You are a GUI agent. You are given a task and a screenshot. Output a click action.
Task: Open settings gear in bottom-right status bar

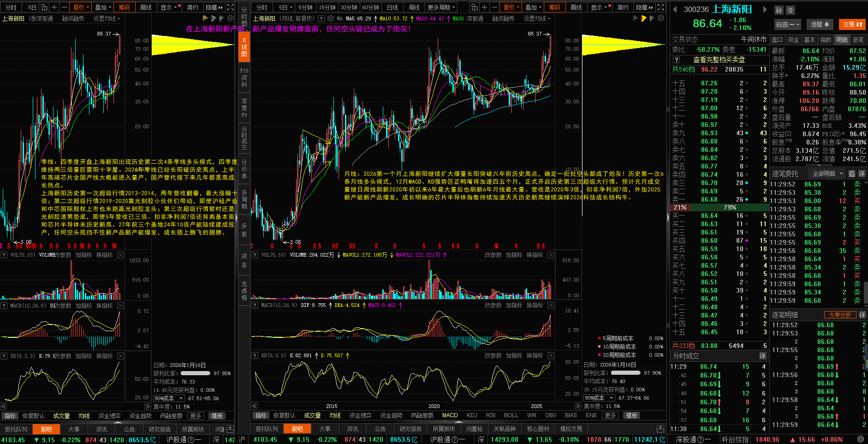(x=861, y=439)
